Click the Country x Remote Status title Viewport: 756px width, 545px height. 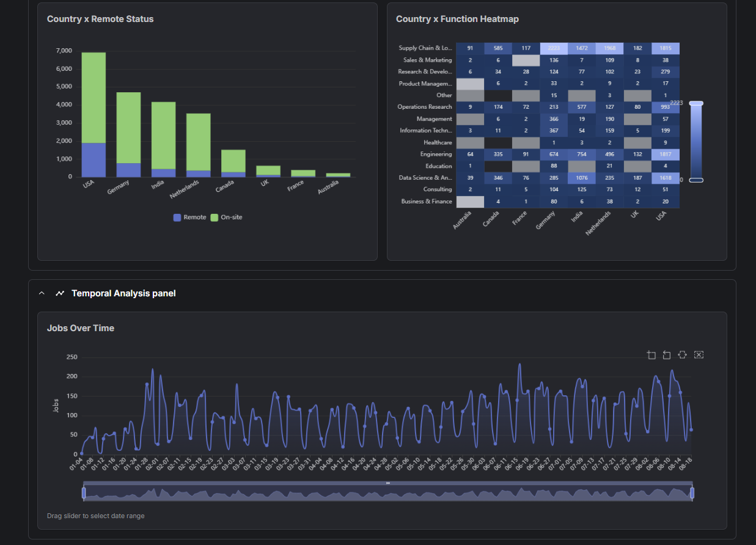[x=100, y=19]
